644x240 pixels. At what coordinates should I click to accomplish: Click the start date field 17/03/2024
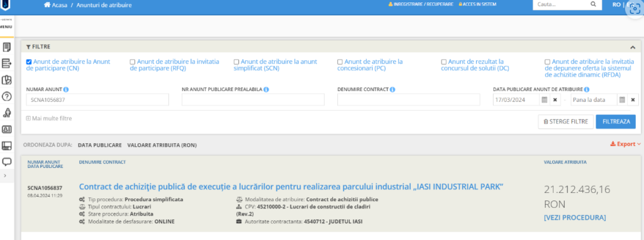[516, 100]
